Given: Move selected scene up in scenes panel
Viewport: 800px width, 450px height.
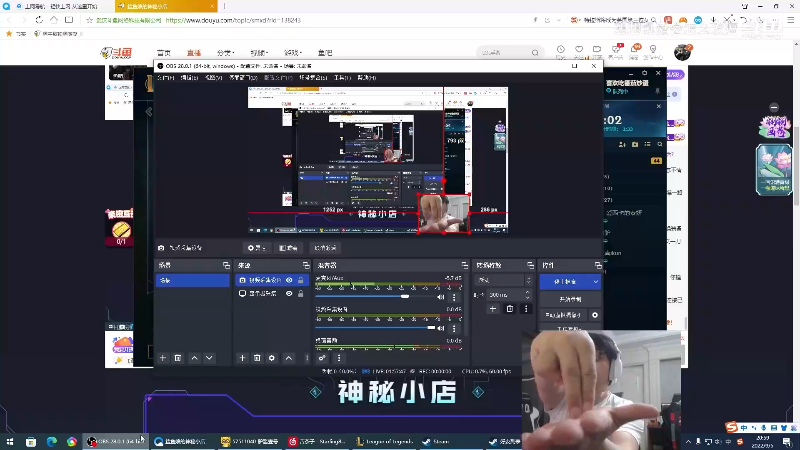Looking at the screenshot, I should pyautogui.click(x=194, y=358).
